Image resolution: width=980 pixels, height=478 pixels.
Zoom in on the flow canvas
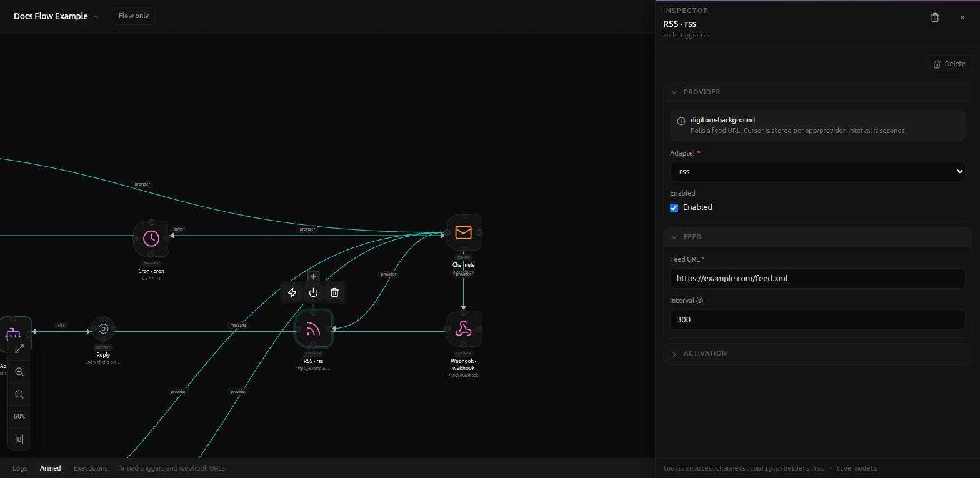[19, 372]
